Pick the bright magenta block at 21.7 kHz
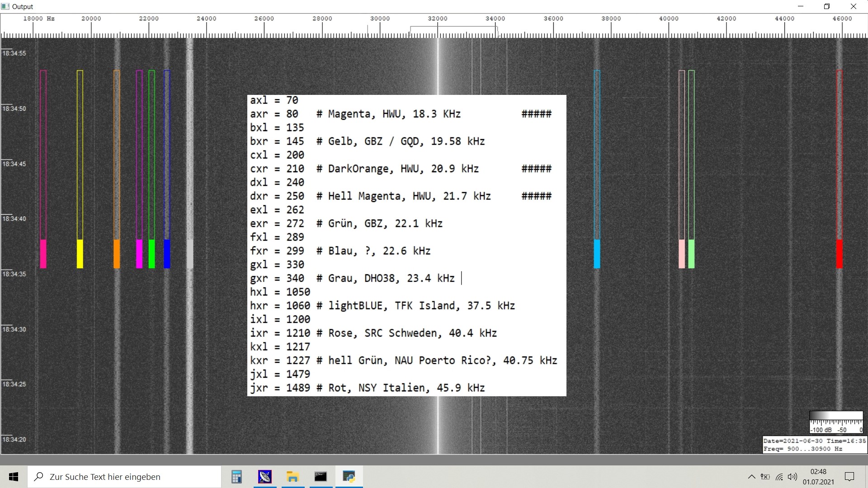The width and height of the screenshot is (868, 488). click(x=139, y=254)
